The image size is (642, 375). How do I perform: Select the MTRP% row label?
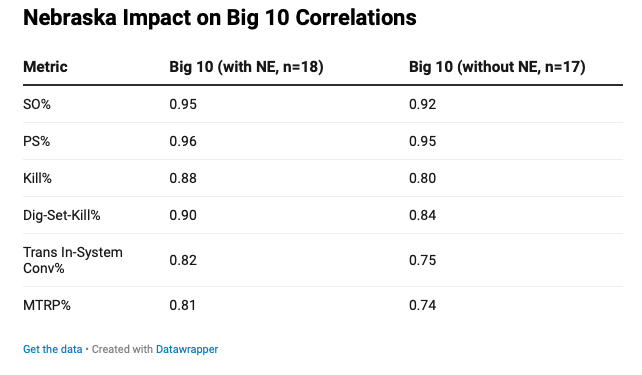[47, 305]
